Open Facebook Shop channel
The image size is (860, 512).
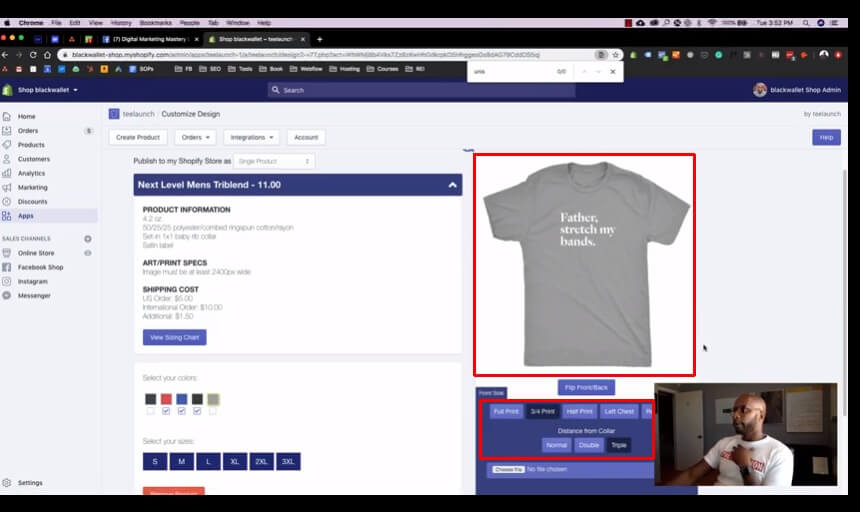pyautogui.click(x=40, y=267)
